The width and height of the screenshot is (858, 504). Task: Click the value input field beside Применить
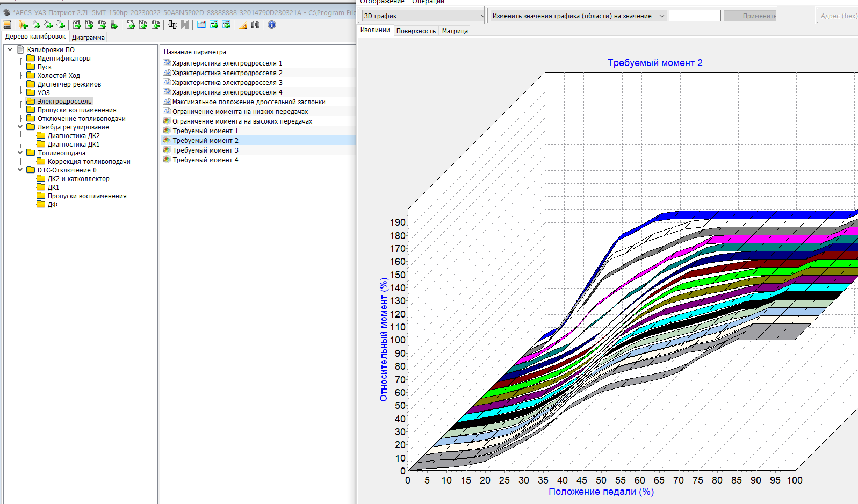pyautogui.click(x=694, y=16)
